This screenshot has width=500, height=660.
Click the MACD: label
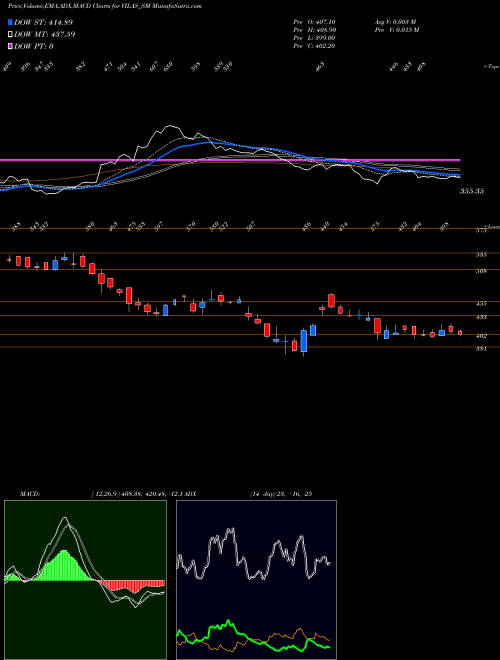(30, 494)
